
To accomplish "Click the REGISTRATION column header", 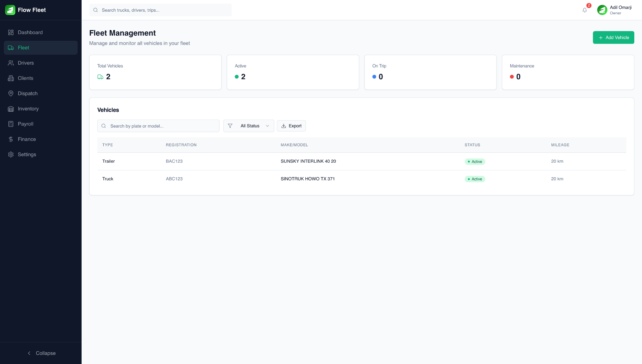I will (x=181, y=145).
